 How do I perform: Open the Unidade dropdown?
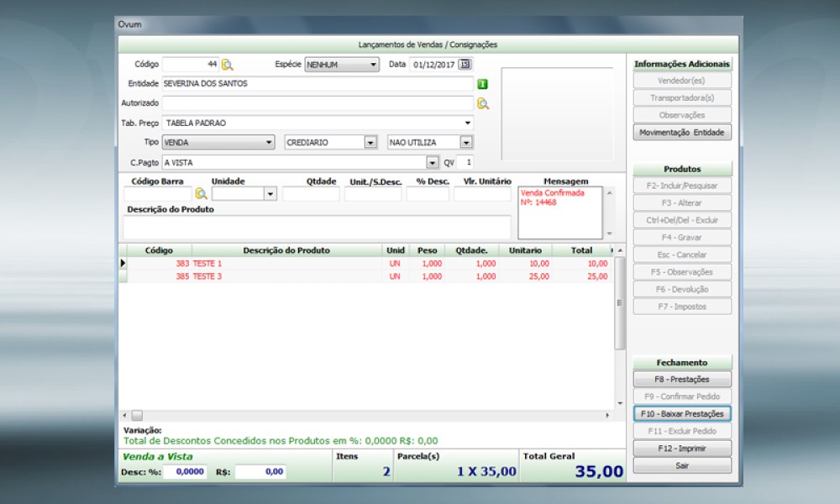click(x=270, y=194)
